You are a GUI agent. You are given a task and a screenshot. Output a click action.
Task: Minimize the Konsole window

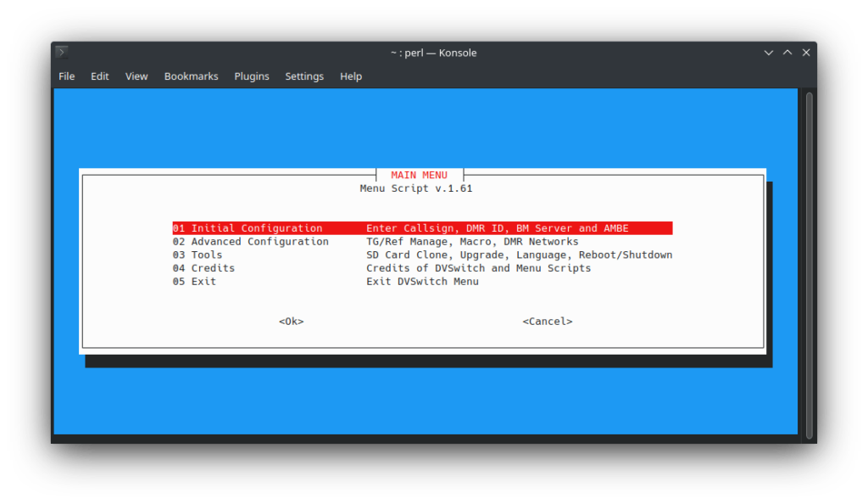tap(768, 53)
